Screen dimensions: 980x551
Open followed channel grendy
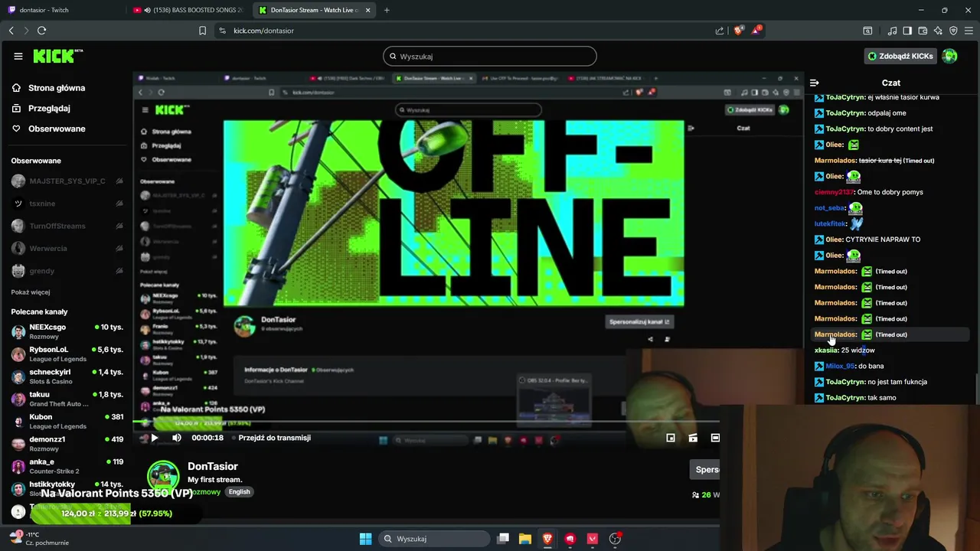67,271
